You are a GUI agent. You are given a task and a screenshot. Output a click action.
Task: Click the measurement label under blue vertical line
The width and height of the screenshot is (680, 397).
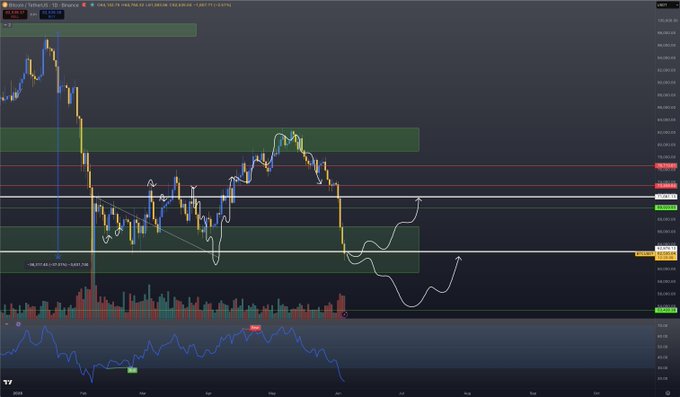pos(58,264)
